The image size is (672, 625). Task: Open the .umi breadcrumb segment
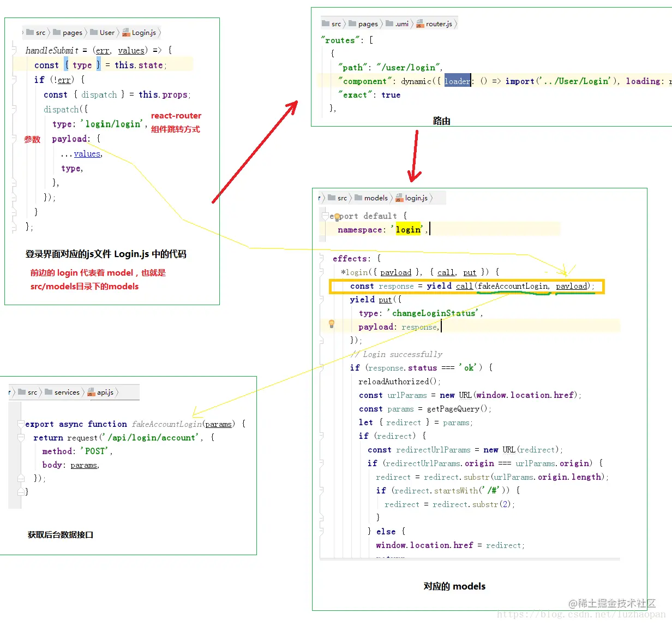(x=402, y=23)
